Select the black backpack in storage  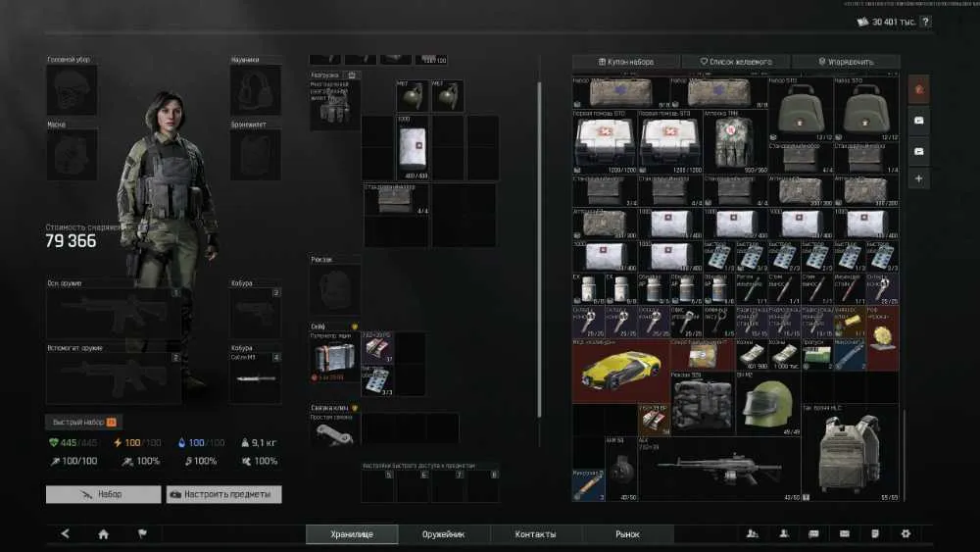[703, 403]
